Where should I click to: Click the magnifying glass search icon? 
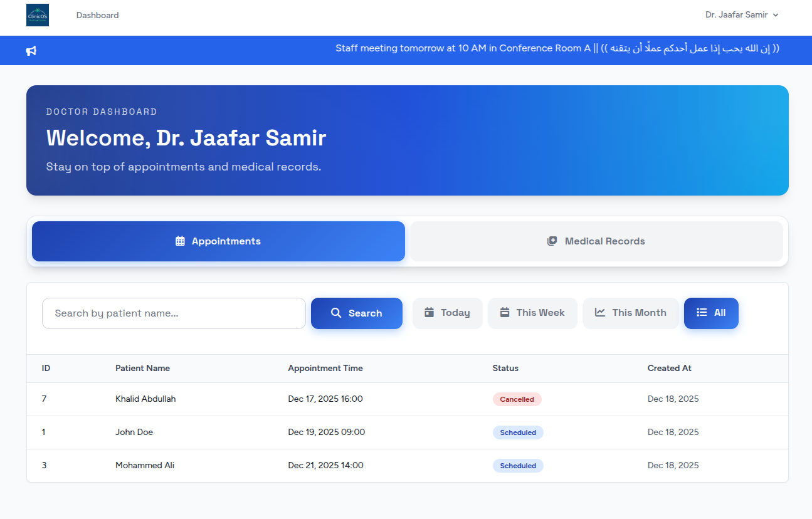pos(336,313)
